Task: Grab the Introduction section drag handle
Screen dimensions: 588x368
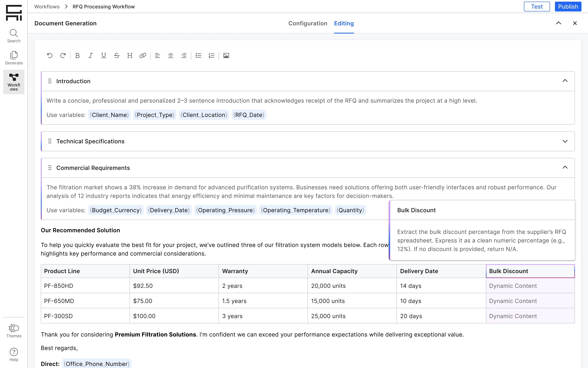Action: click(x=50, y=81)
